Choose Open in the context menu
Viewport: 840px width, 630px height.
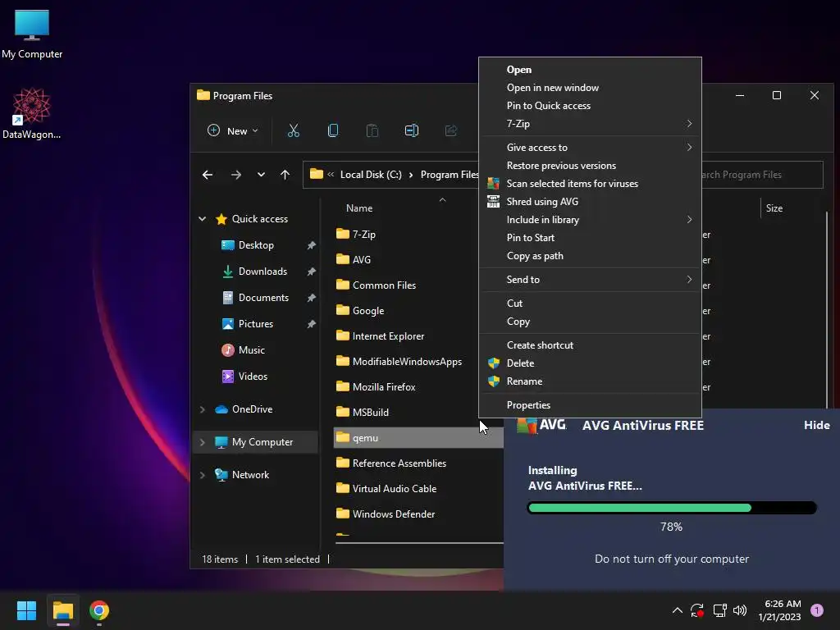pos(590,70)
